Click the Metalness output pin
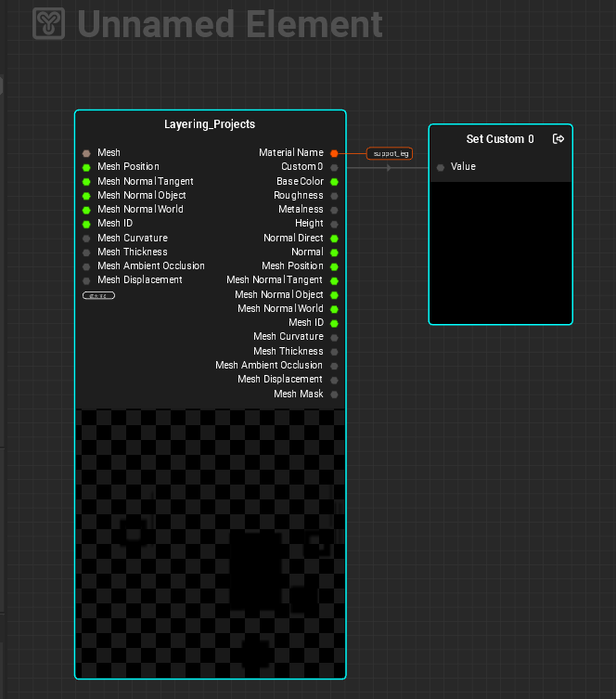The width and height of the screenshot is (616, 699). 334,210
